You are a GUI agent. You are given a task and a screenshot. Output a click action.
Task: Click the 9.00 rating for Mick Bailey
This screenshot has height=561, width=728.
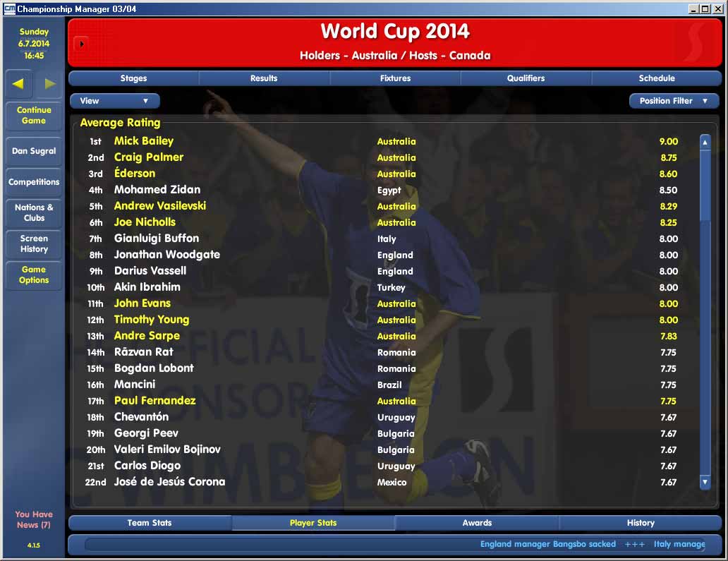[669, 141]
